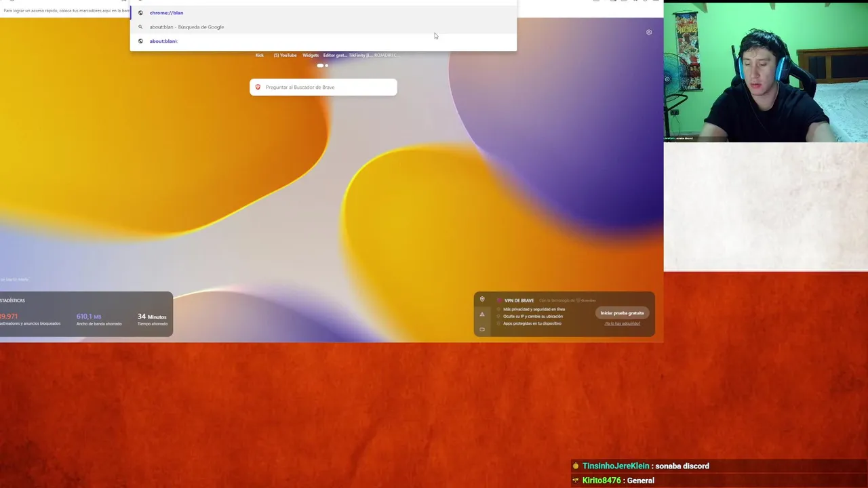Image resolution: width=868 pixels, height=488 pixels.
Task: Click "Iniciar prueba gratuita" VPN button
Action: point(622,313)
